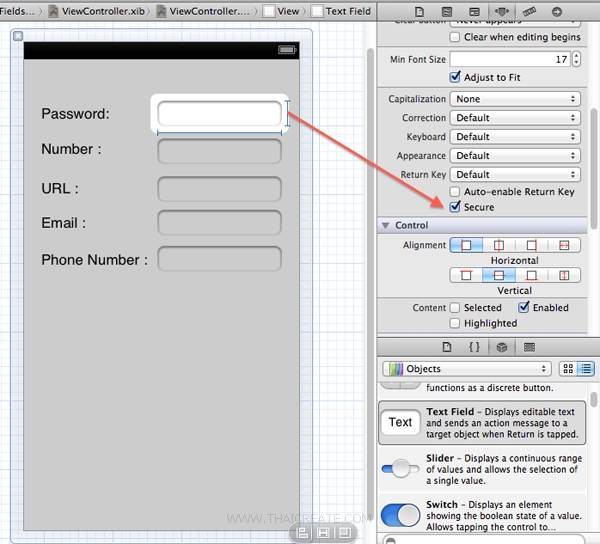This screenshot has width=600, height=544.
Task: Switch library to list view
Action: [586, 368]
